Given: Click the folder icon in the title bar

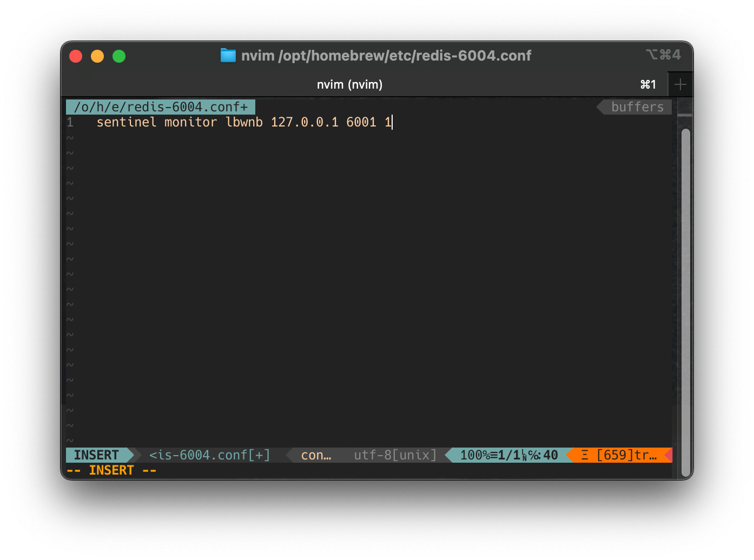Looking at the screenshot, I should pyautogui.click(x=228, y=55).
